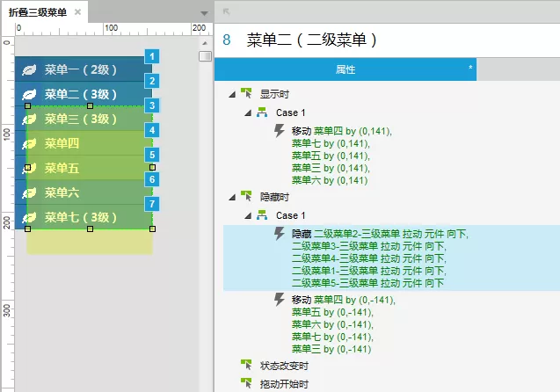Open the page tabs dropdown arrow

(x=204, y=13)
